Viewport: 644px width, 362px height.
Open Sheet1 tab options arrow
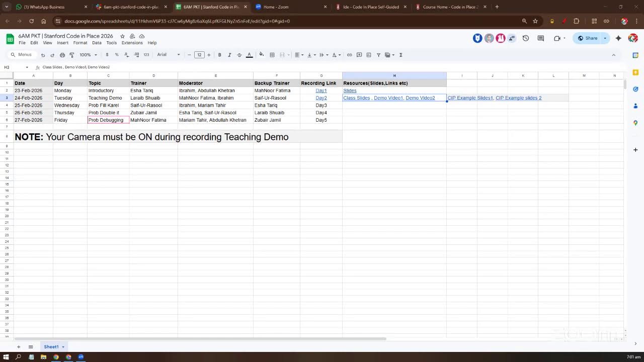(63, 347)
